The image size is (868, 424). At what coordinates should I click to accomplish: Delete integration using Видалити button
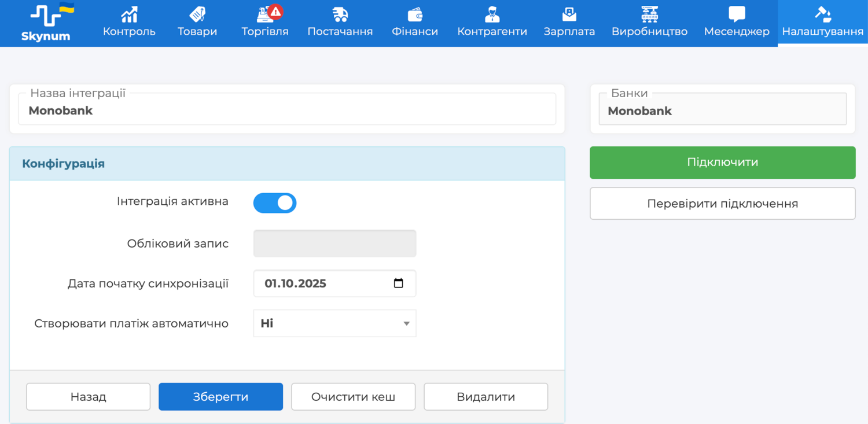486,397
